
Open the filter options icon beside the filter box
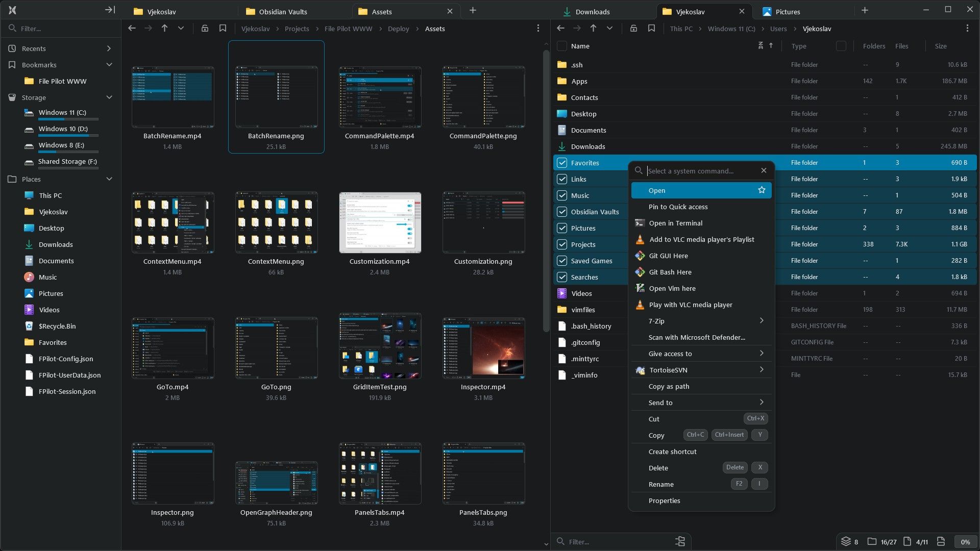680,541
